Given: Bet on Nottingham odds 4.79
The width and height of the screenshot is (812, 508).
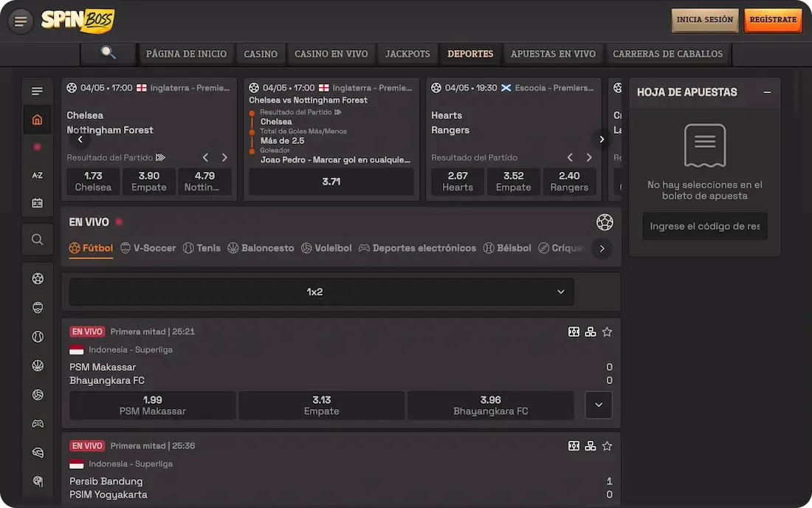Looking at the screenshot, I should click(x=205, y=182).
